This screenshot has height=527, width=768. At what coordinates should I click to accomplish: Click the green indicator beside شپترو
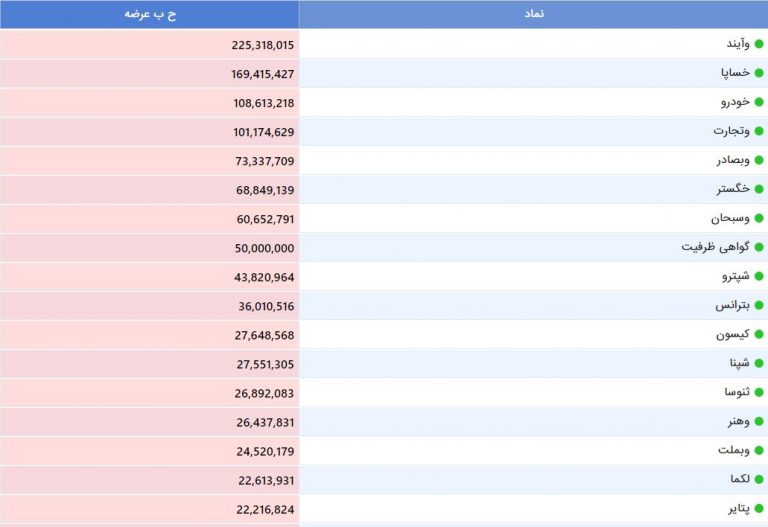tap(759, 276)
